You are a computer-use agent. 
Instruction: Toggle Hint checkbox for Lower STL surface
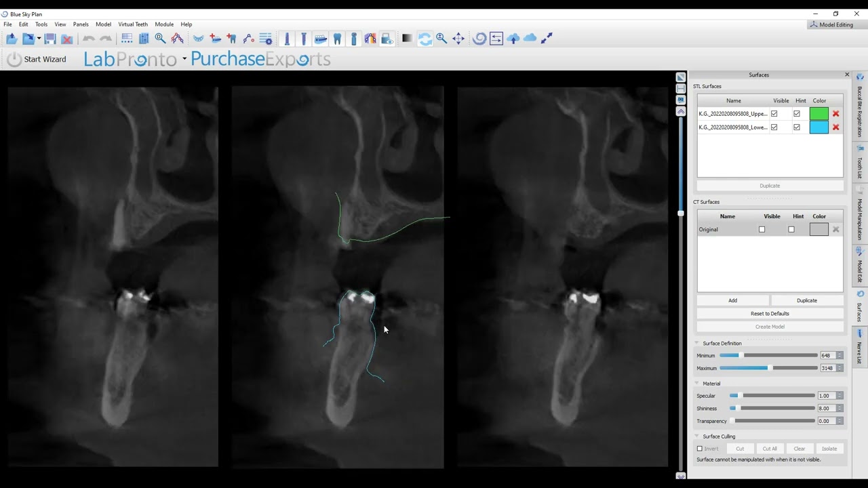(797, 127)
